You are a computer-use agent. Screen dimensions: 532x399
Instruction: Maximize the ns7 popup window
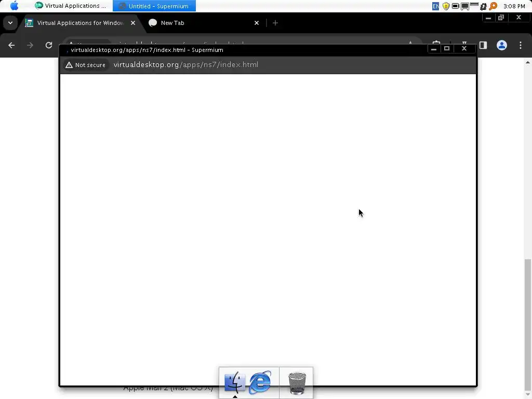tap(446, 48)
